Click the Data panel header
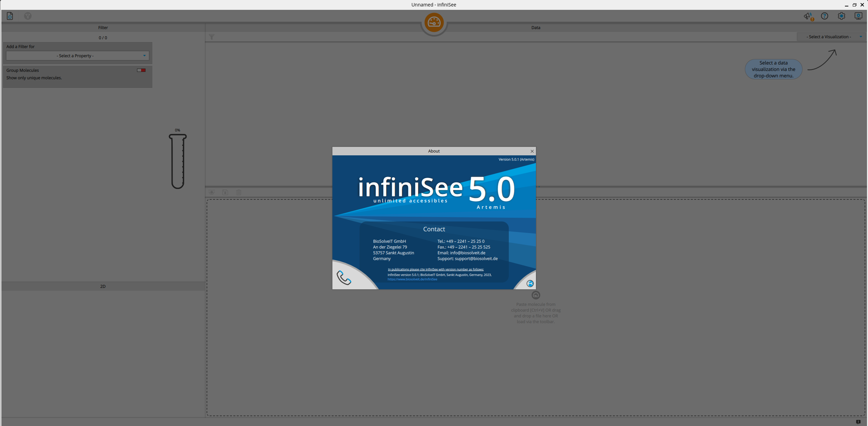The height and width of the screenshot is (426, 868). coord(536,27)
